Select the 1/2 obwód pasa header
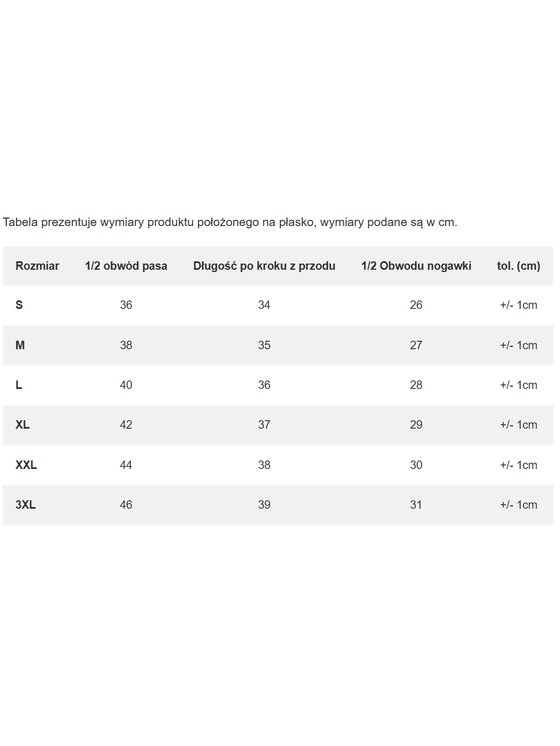 point(126,266)
